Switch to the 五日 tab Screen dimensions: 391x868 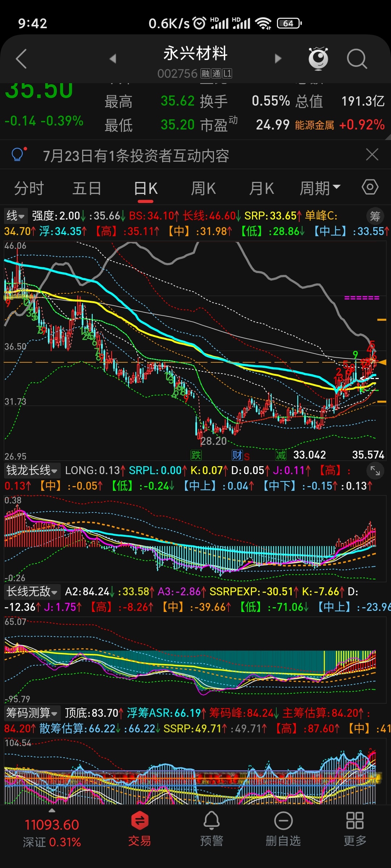(x=87, y=188)
